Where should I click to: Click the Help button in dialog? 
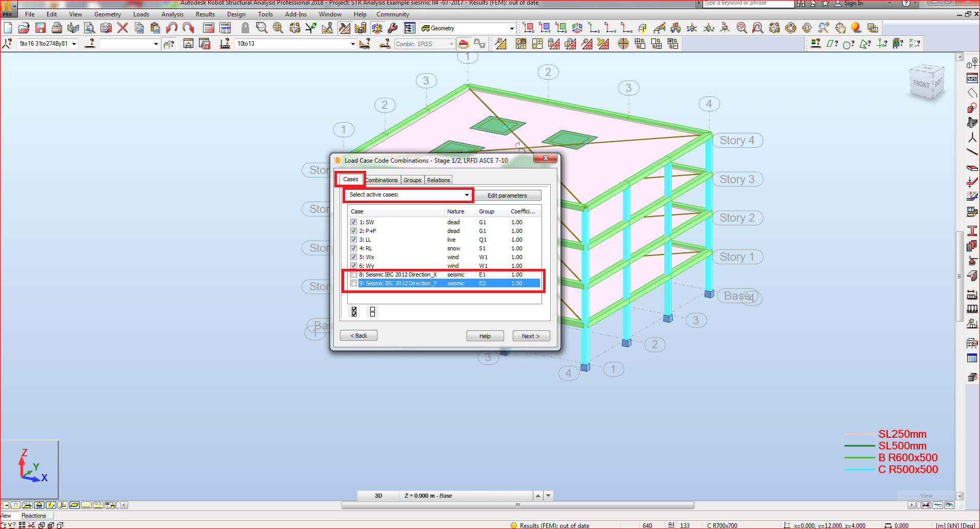pos(485,336)
